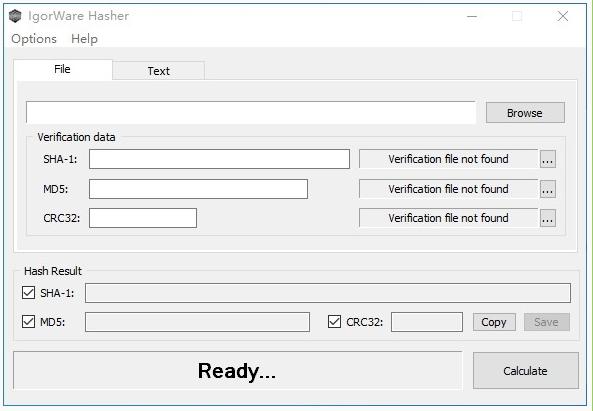Uncheck the CRC32 hash result checkbox

coord(334,322)
